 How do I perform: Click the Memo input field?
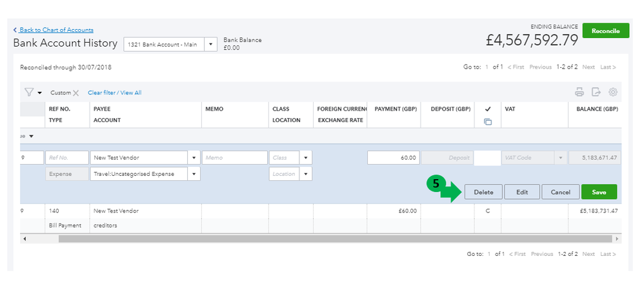click(x=234, y=158)
